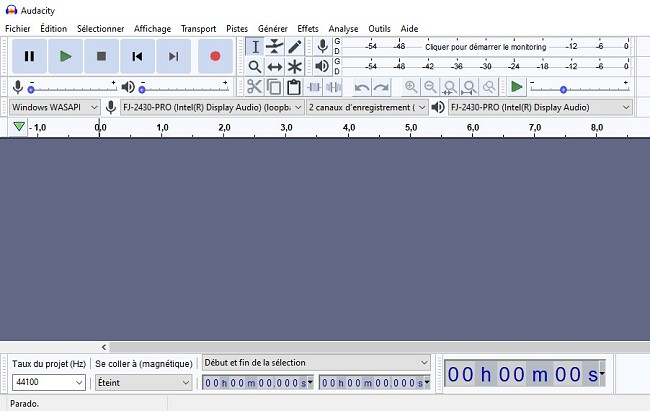Click the Zoom Out magnifier icon

[x=430, y=87]
